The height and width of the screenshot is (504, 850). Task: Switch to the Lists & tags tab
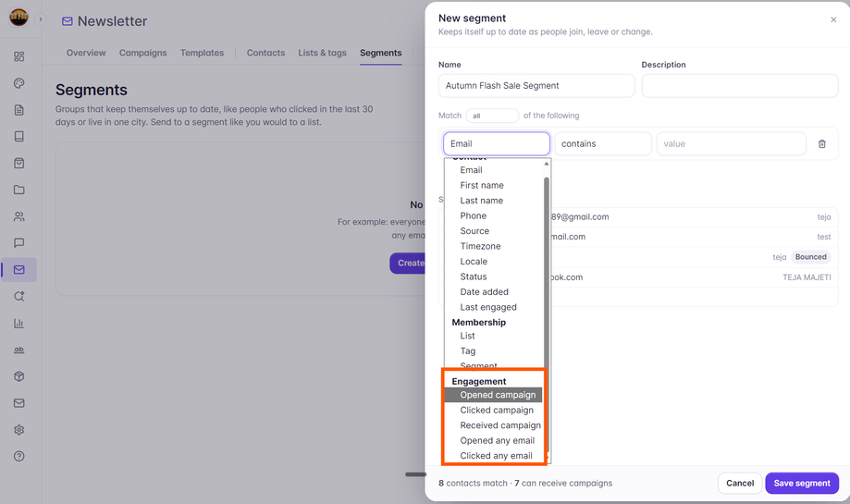tap(322, 53)
